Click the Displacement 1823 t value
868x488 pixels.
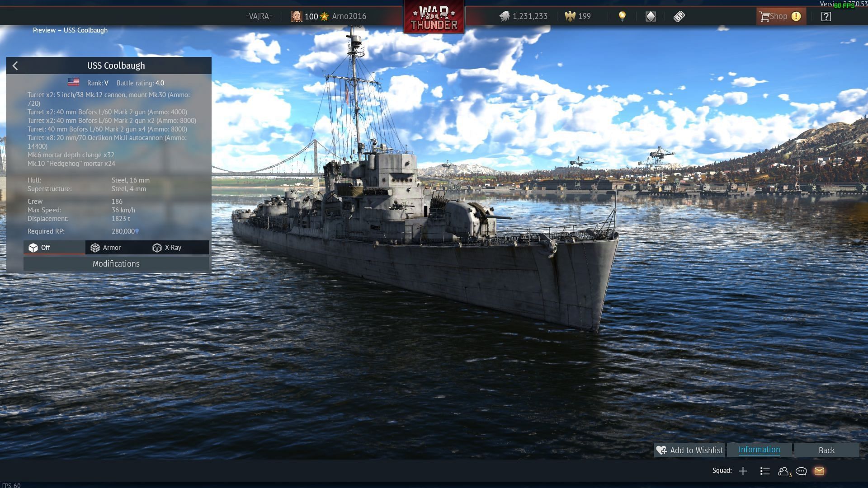pos(121,219)
